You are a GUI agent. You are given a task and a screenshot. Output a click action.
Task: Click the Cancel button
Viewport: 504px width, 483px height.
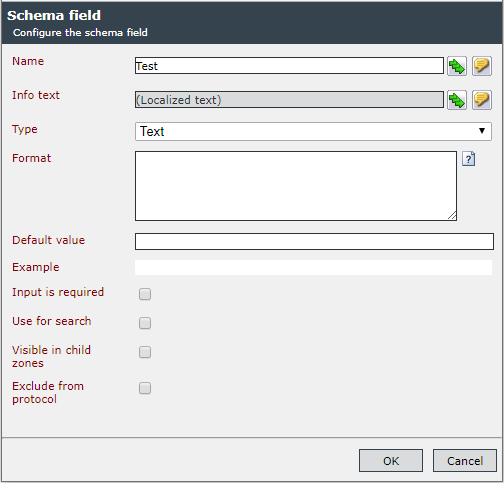pyautogui.click(x=465, y=461)
